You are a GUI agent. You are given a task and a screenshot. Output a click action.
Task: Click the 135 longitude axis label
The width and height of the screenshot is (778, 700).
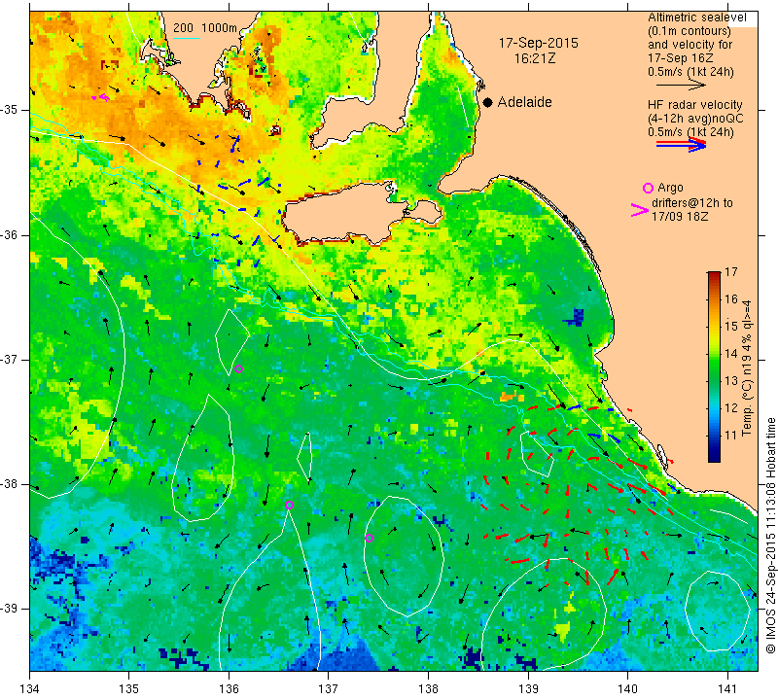129,689
